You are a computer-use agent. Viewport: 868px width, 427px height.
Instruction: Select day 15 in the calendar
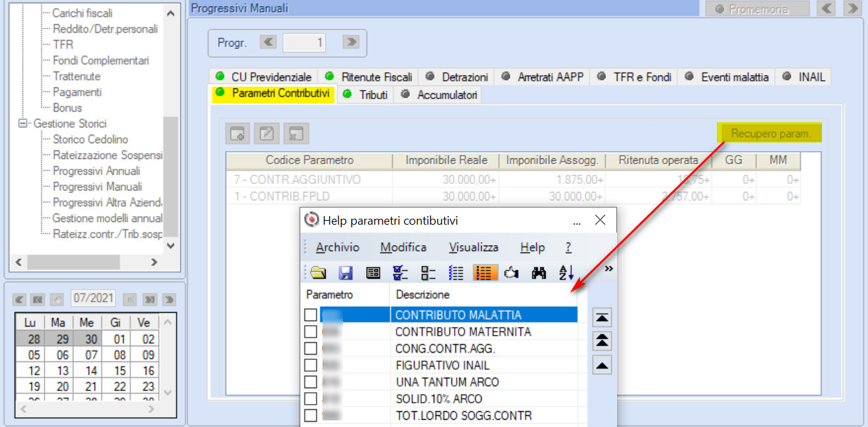(119, 371)
